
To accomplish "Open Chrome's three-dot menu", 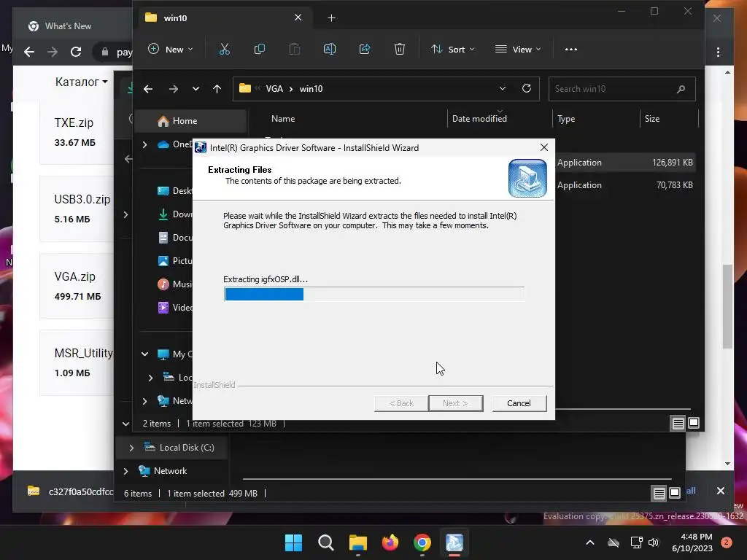I will (x=718, y=52).
